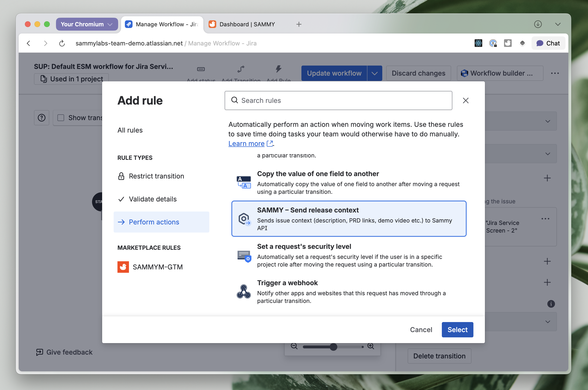Click the zoom out magnifier icon
The height and width of the screenshot is (390, 588).
(x=294, y=346)
